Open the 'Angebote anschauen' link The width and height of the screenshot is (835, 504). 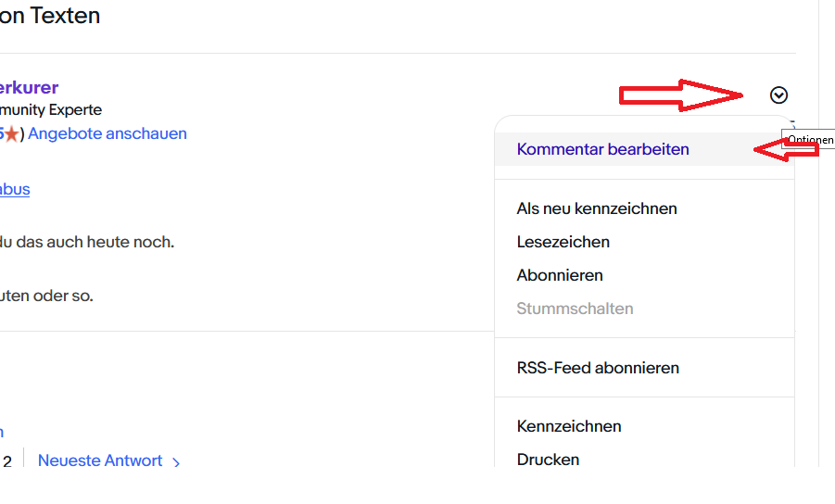(x=108, y=133)
